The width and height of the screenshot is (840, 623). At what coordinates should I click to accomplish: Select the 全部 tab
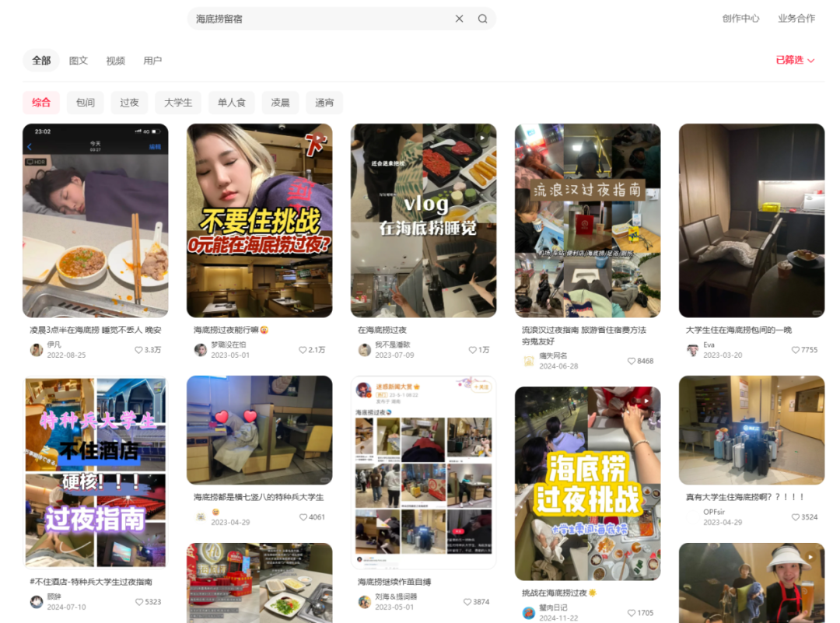click(41, 61)
